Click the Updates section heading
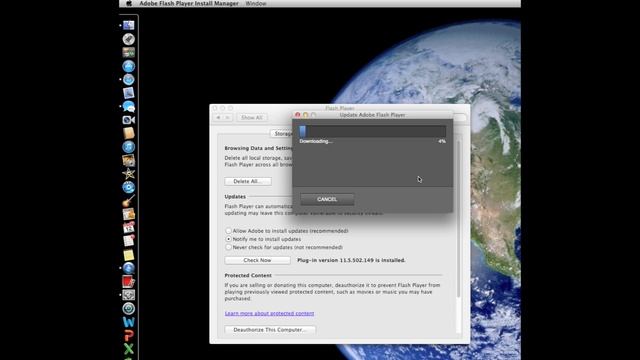Image resolution: width=640 pixels, height=360 pixels. [x=235, y=196]
